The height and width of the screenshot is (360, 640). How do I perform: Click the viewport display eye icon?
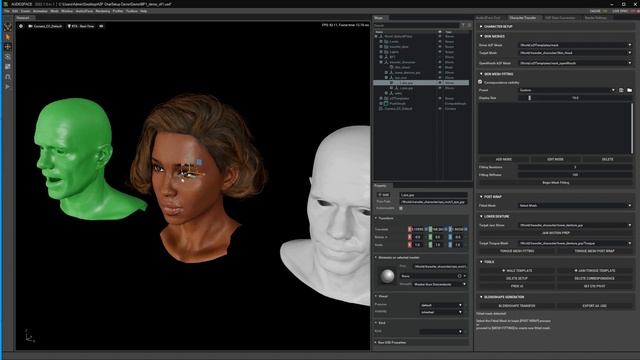(x=101, y=26)
